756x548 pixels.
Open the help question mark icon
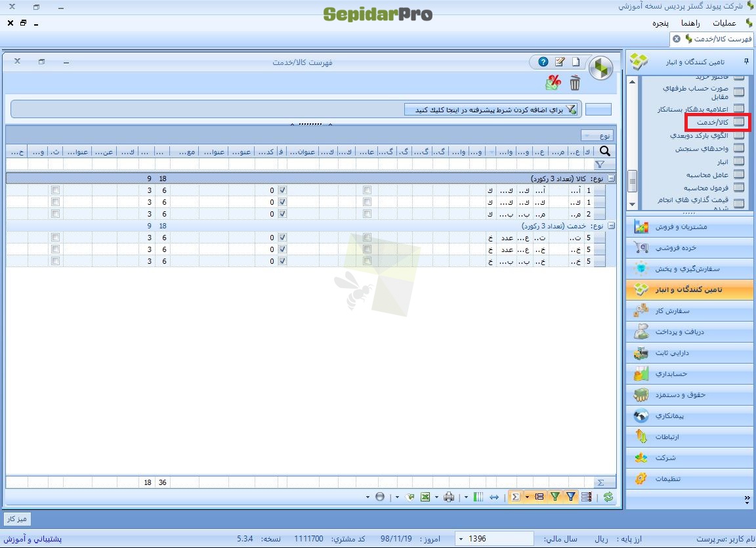pyautogui.click(x=543, y=62)
